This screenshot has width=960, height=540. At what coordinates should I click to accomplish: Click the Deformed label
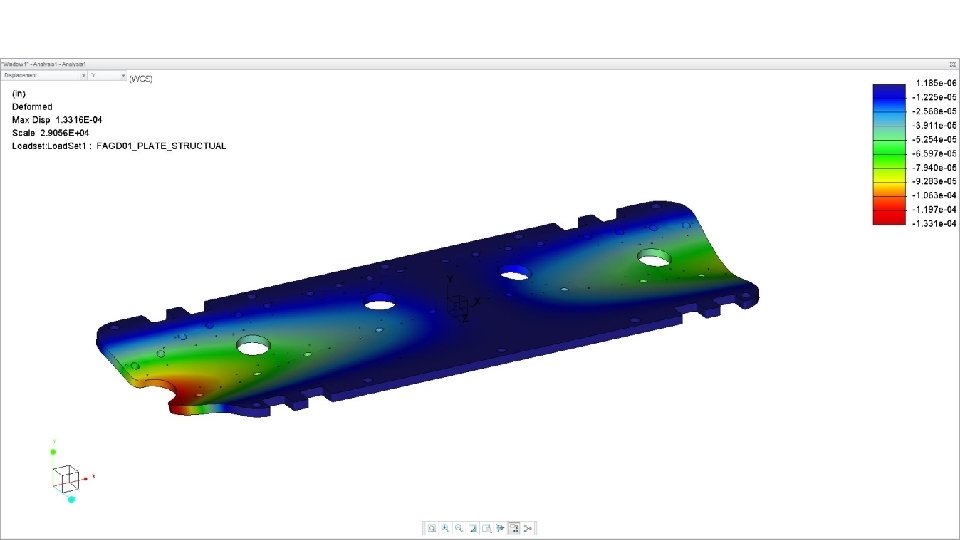[x=32, y=107]
